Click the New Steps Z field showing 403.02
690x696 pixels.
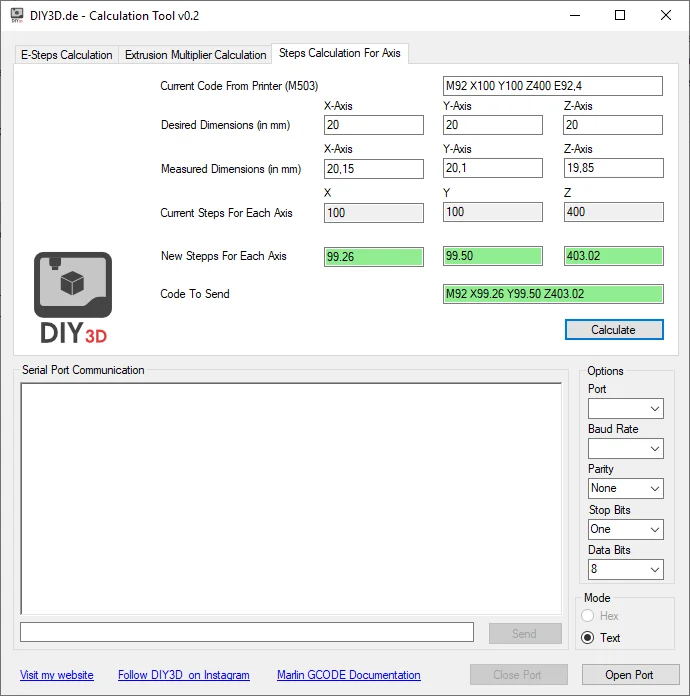(614, 256)
